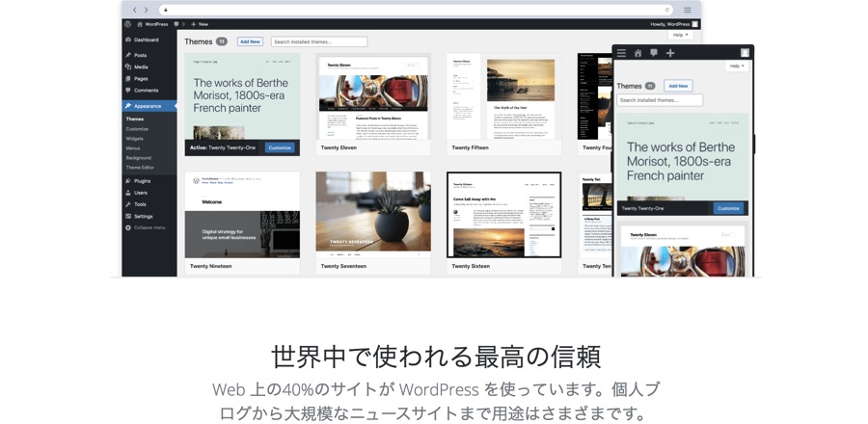The image size is (868, 424).
Task: Open Dashboard in the sidebar
Action: (x=146, y=40)
